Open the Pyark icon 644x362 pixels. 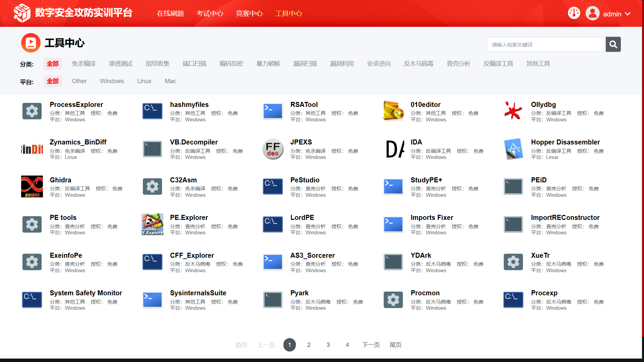pos(273,300)
